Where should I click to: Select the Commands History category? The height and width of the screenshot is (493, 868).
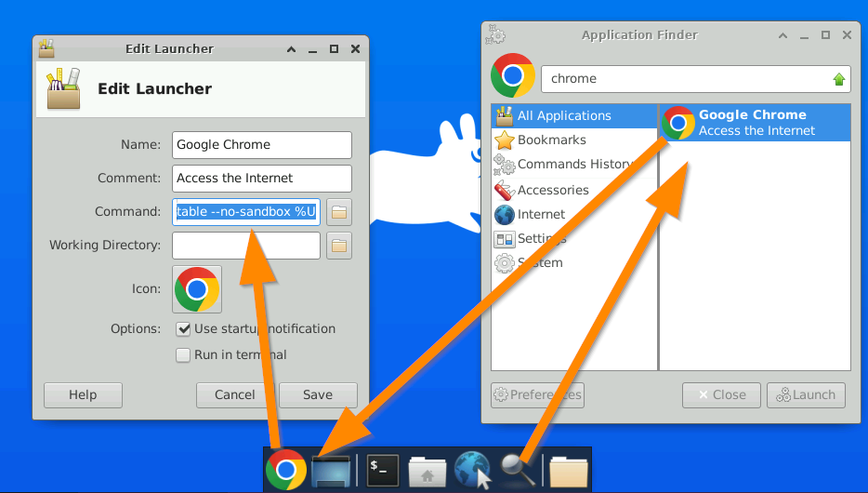pos(574,165)
